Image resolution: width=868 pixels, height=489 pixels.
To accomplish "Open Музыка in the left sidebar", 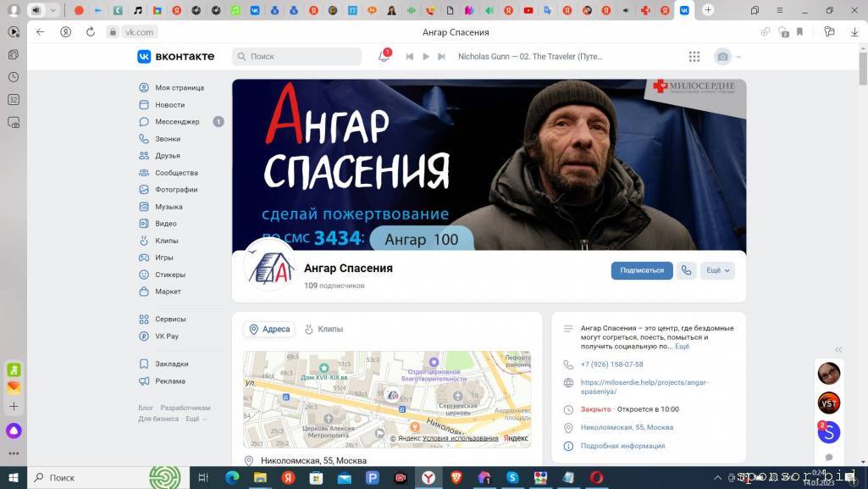I will coord(169,207).
